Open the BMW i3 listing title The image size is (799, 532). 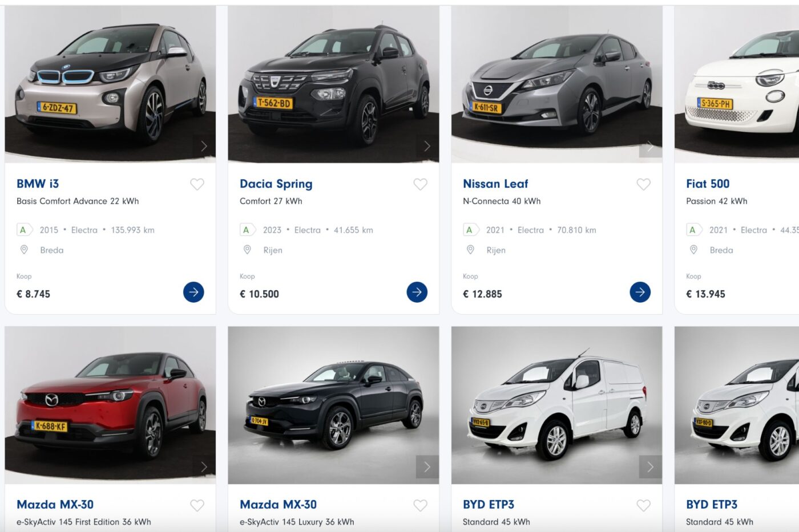click(39, 184)
